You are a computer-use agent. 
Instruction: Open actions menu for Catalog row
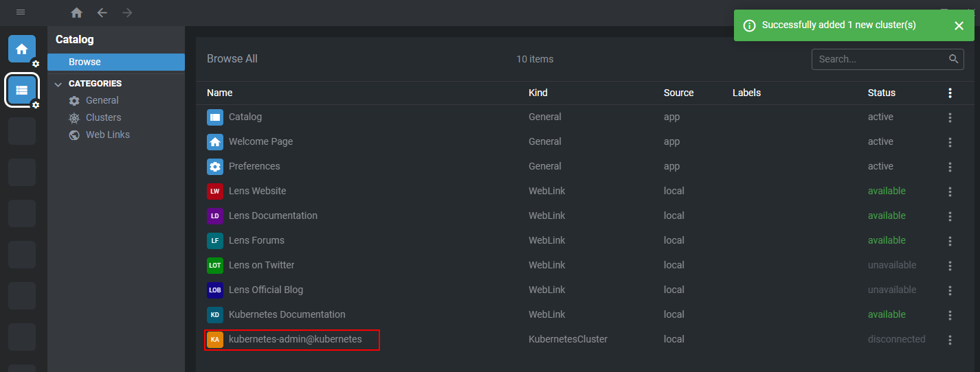(950, 117)
